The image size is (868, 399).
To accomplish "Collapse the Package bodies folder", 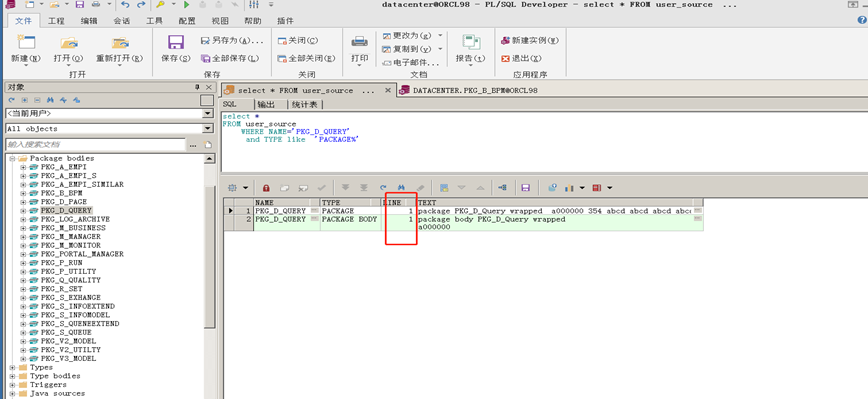I will point(12,158).
